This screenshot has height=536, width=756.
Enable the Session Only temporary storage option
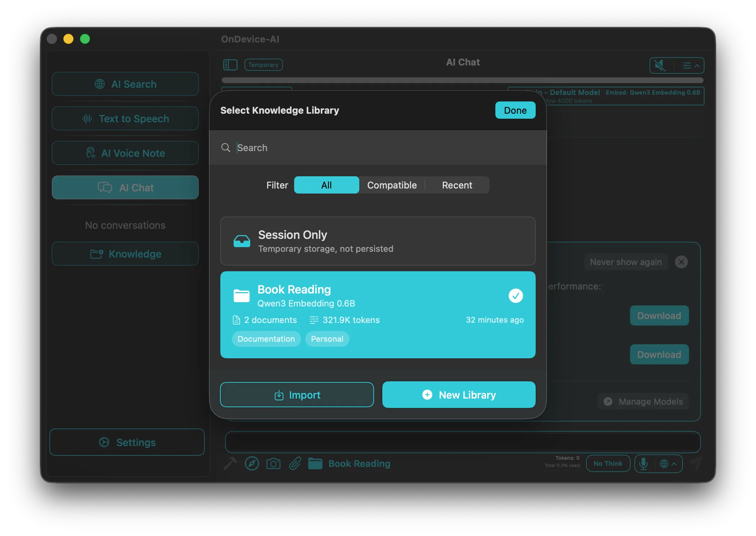click(x=378, y=241)
